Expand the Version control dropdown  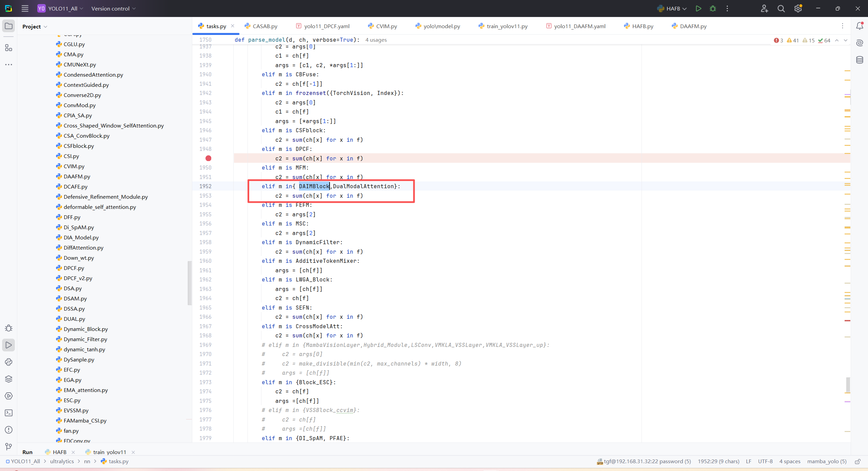point(113,8)
